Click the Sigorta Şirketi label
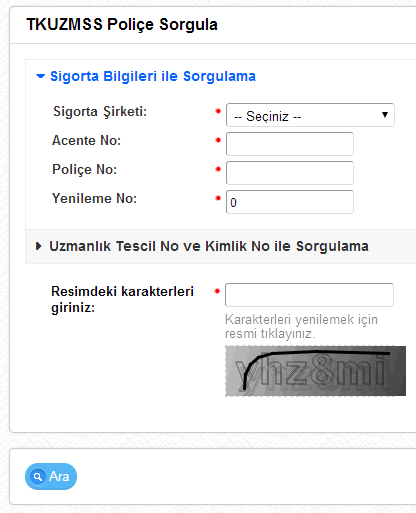 click(x=100, y=112)
